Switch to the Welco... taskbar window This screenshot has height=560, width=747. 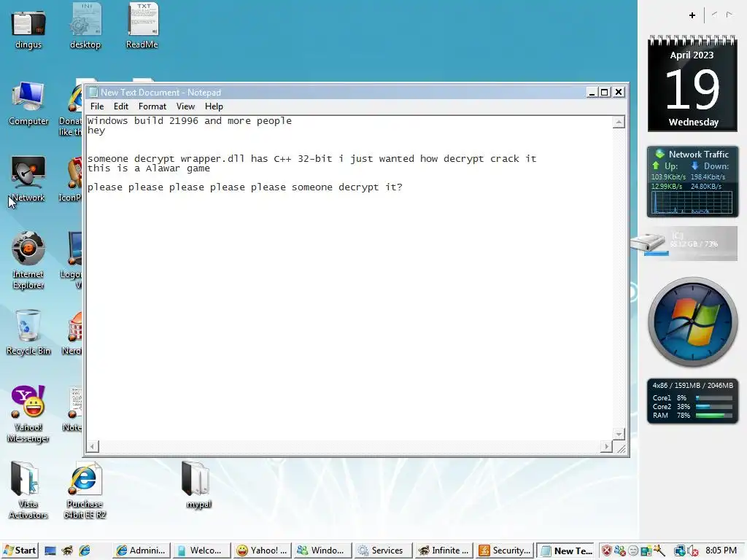pos(201,551)
